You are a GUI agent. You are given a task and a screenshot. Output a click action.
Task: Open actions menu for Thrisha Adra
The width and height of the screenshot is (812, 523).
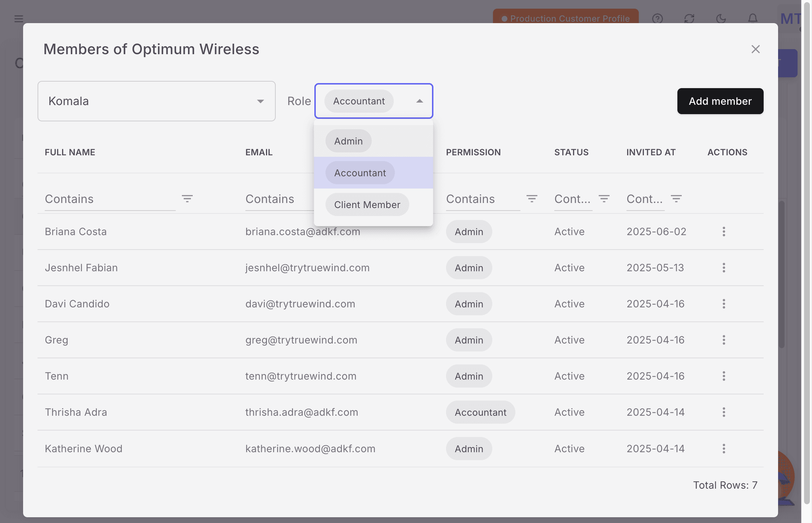(724, 412)
